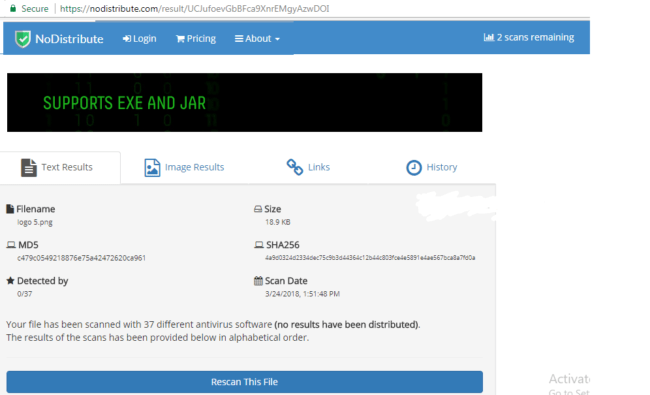650x395 pixels.
Task: Click the file icon beside the Filename label
Action: pos(10,209)
